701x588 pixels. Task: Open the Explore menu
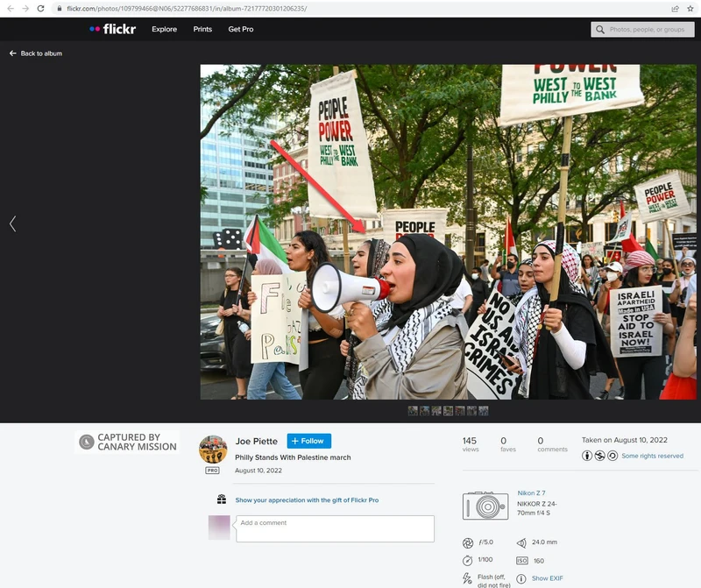[164, 29]
